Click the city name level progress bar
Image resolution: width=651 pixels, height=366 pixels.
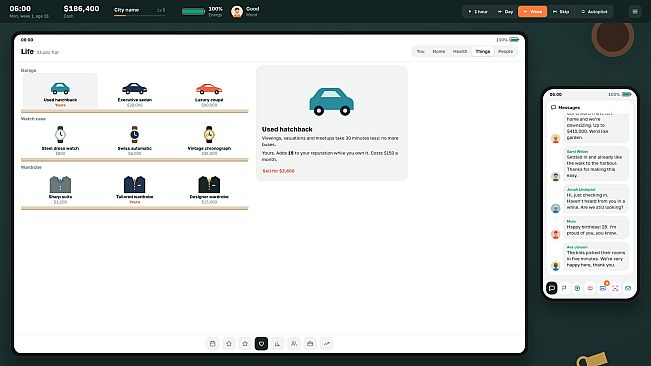pyautogui.click(x=140, y=15)
